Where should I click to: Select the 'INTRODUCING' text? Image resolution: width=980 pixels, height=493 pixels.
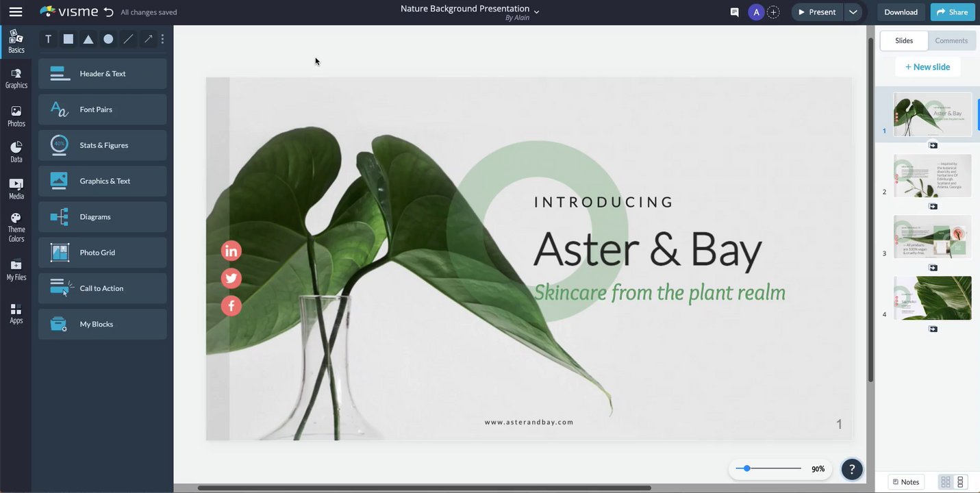coord(604,202)
